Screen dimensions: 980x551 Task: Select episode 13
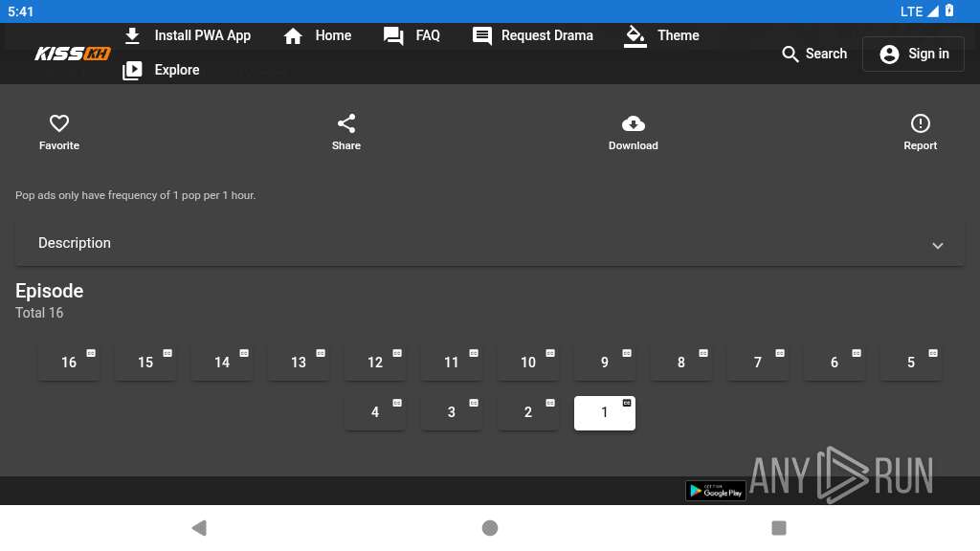tap(299, 363)
